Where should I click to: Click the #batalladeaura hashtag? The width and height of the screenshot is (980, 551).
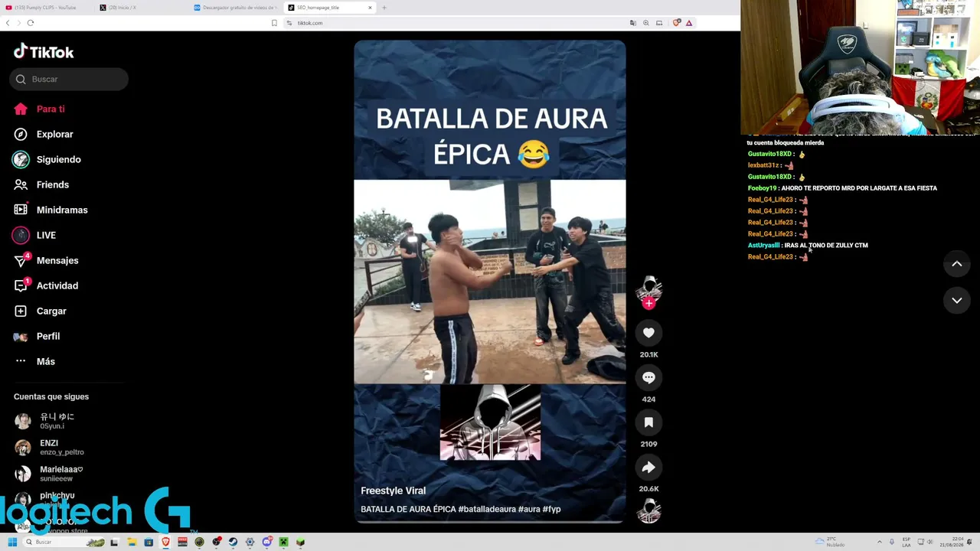point(486,509)
